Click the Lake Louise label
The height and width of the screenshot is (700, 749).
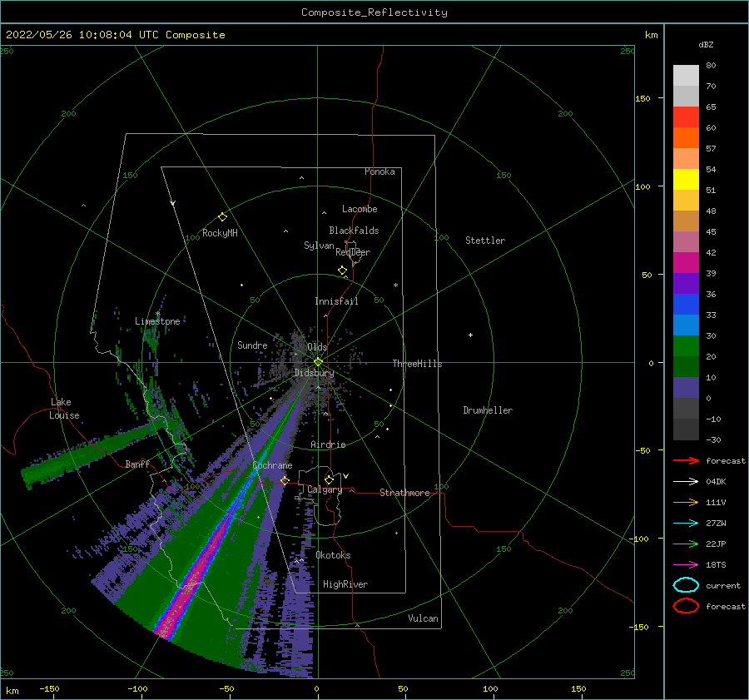tap(64, 409)
